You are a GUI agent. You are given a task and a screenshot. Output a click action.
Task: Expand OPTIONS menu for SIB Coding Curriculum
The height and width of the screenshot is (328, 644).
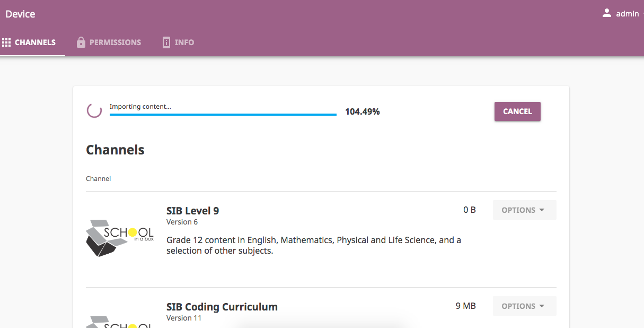(524, 306)
